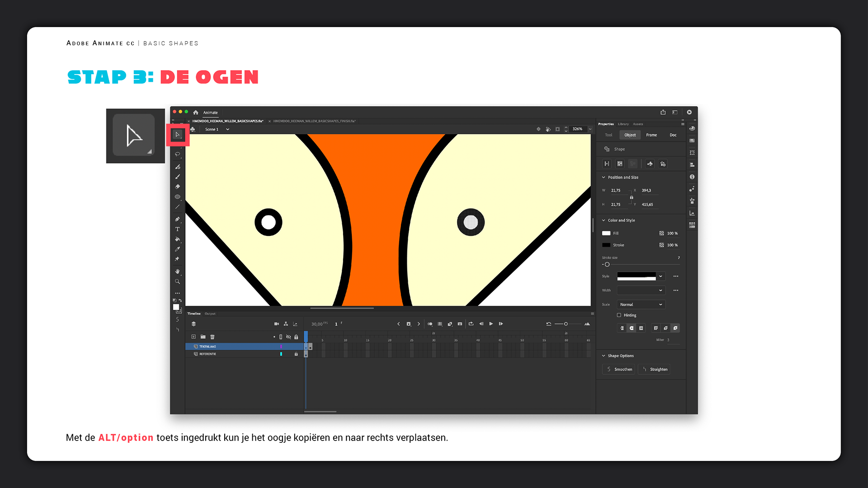Screen dimensions: 868x488
Task: Select the Zoom magnifier tool
Action: pos(177,282)
